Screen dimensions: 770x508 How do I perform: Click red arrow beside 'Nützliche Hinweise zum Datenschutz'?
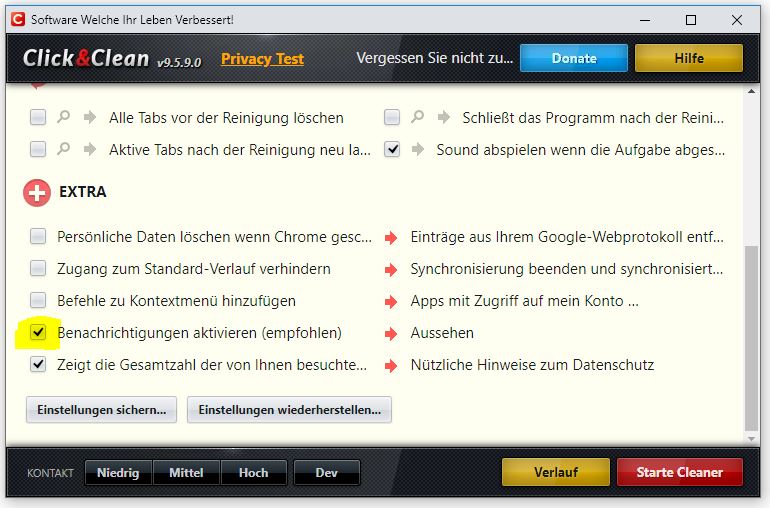coord(391,366)
